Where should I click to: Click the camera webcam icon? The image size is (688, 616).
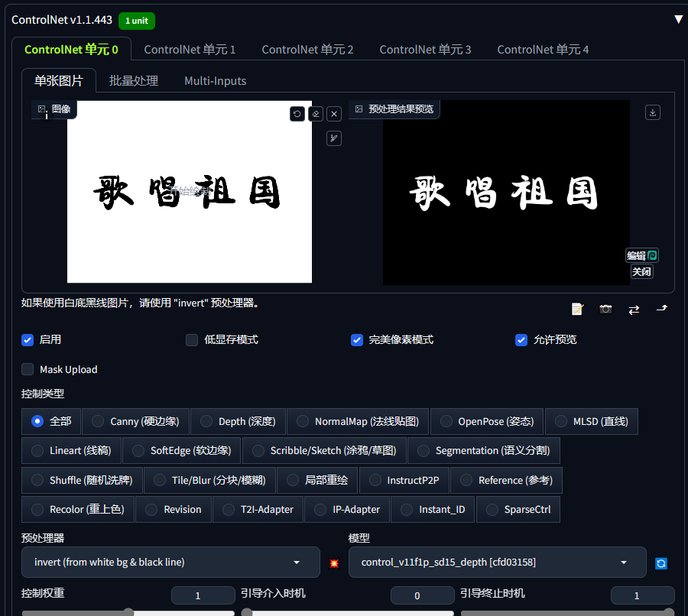tap(605, 309)
